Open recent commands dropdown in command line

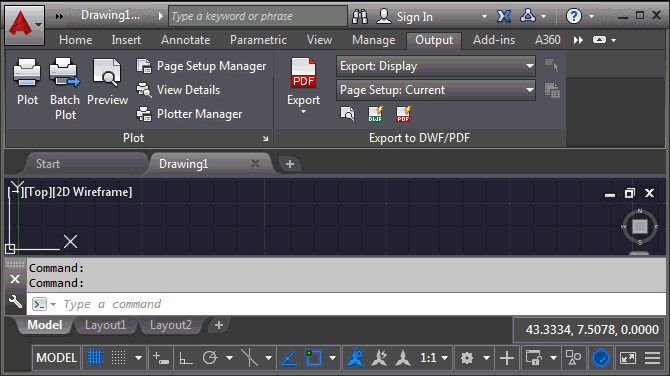pos(53,304)
